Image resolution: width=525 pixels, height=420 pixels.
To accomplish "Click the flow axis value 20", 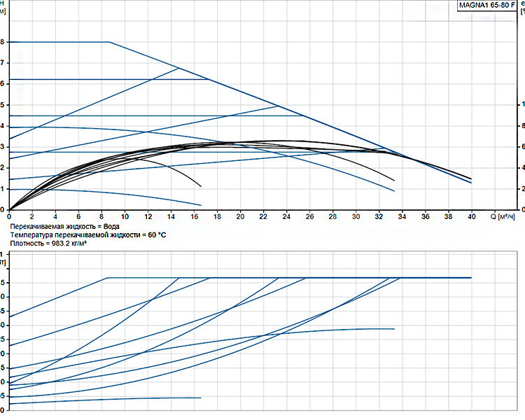I will click(240, 217).
